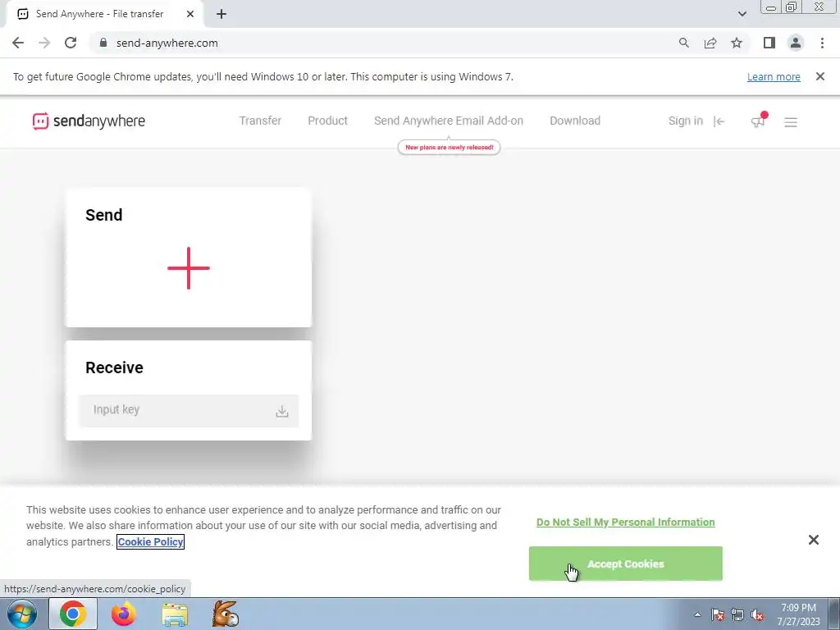Click the network tray icon
Screen dimensions: 840x630
737,614
